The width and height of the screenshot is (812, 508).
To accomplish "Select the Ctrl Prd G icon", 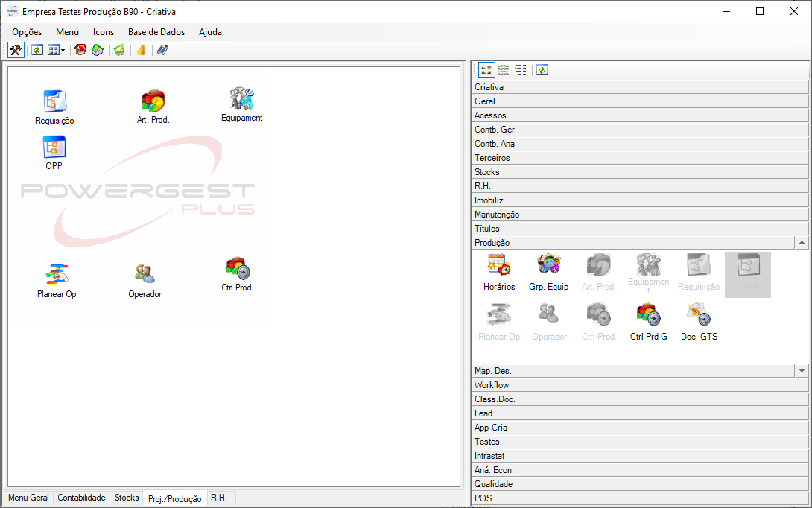I will (x=648, y=315).
